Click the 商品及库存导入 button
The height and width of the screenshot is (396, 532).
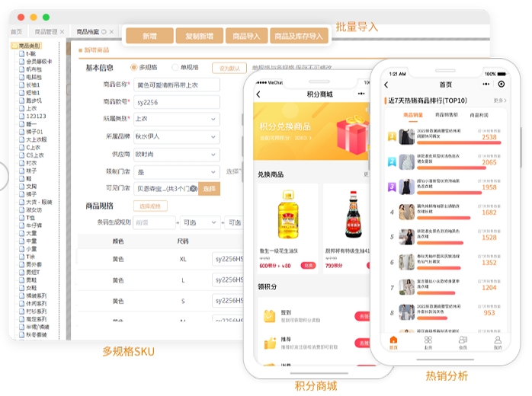(298, 36)
